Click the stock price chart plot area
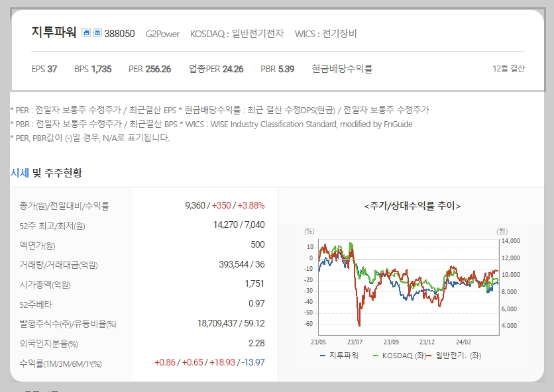 [409, 287]
